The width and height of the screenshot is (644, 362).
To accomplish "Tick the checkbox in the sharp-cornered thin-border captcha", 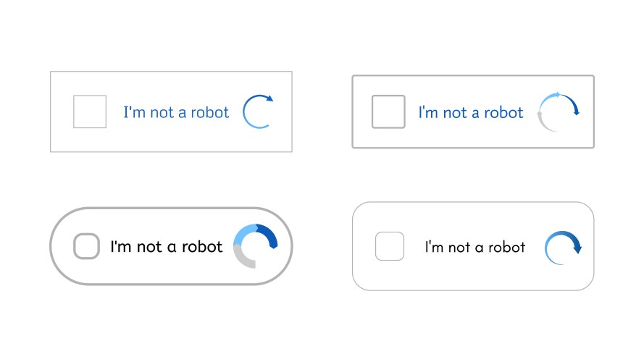I will pos(90,111).
